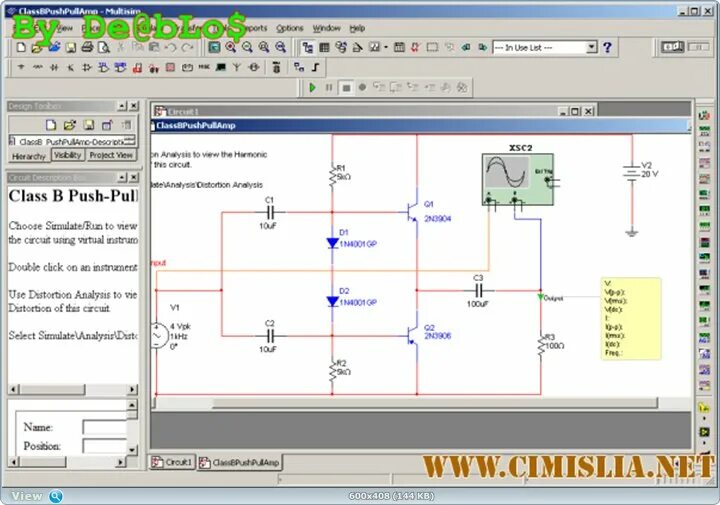Click the blue Help question mark icon

(x=607, y=47)
